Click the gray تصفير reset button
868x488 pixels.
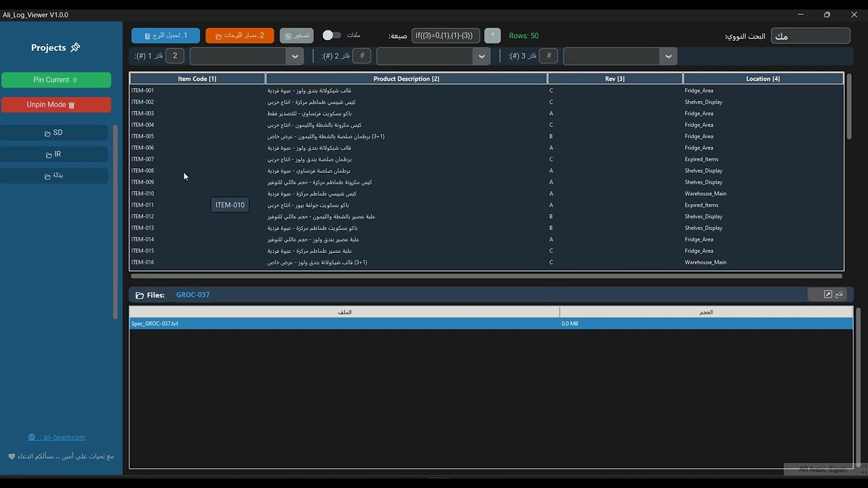296,35
